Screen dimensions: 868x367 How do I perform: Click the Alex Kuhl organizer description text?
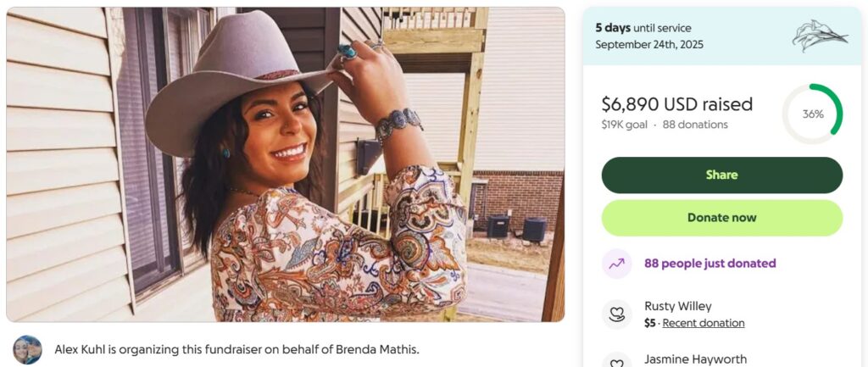[236, 349]
